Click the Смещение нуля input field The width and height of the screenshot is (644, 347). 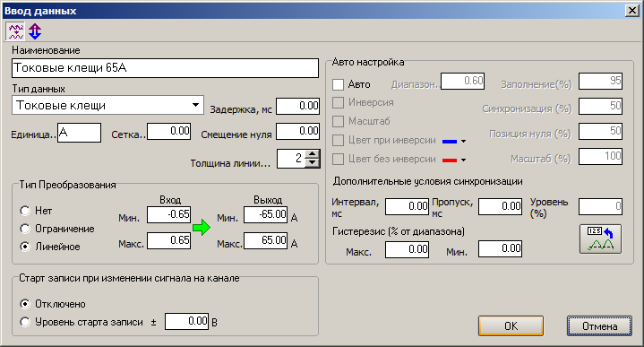point(297,132)
